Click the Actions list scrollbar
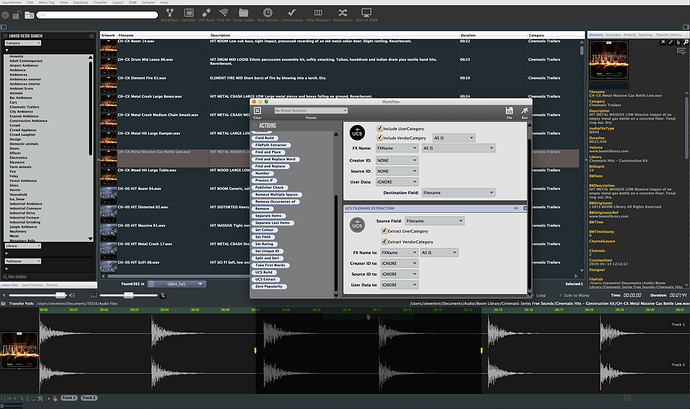The image size is (690, 409). (336, 242)
